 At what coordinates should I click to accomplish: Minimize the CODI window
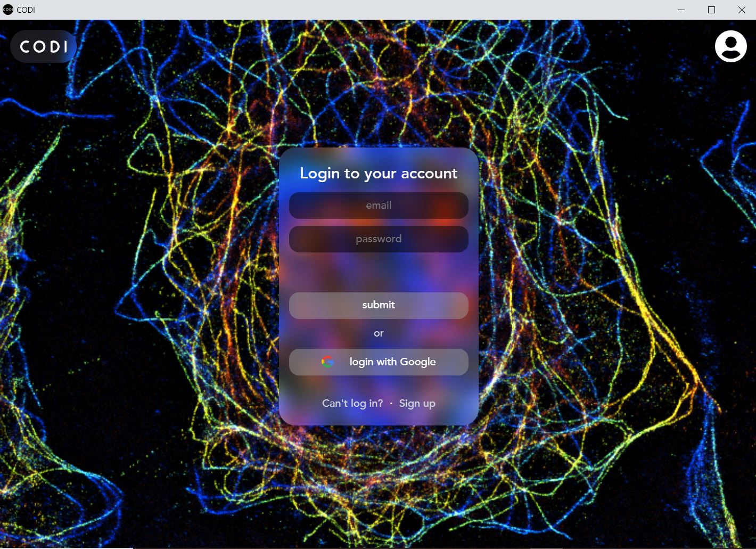pyautogui.click(x=681, y=10)
